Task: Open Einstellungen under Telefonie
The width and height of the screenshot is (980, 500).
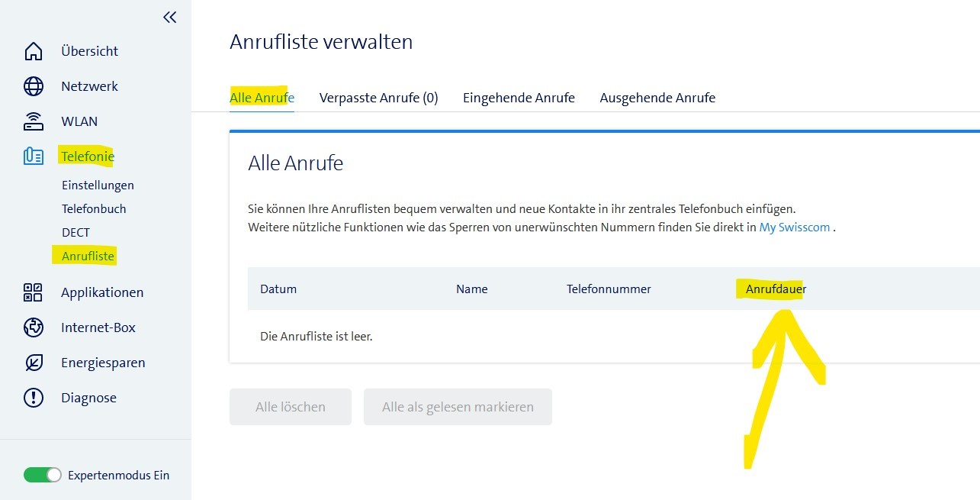Action: coord(98,185)
